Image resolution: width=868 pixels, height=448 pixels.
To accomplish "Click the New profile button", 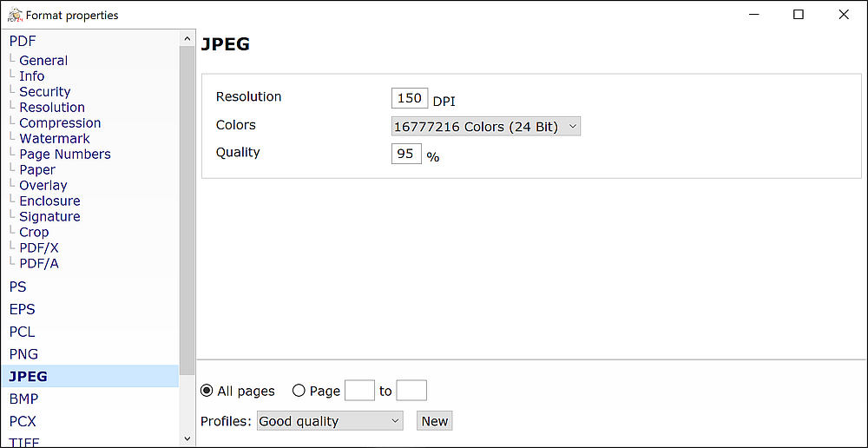I will tap(435, 421).
